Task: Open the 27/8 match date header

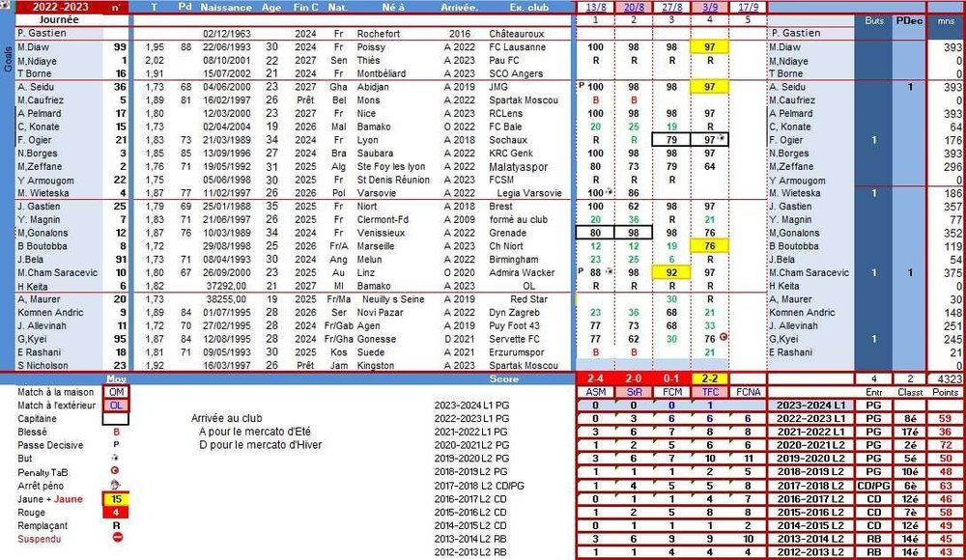Action: point(671,7)
